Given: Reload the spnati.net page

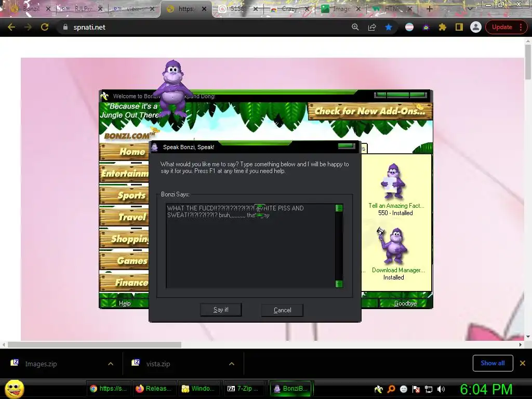Looking at the screenshot, I should pyautogui.click(x=45, y=27).
